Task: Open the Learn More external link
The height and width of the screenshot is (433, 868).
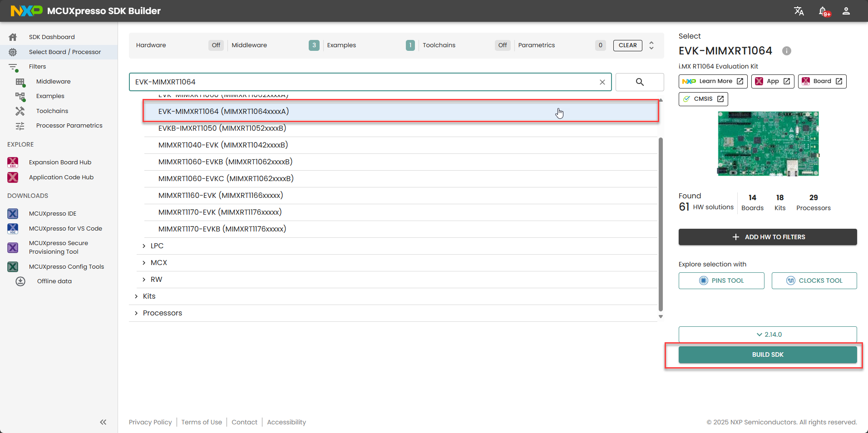Action: (713, 81)
